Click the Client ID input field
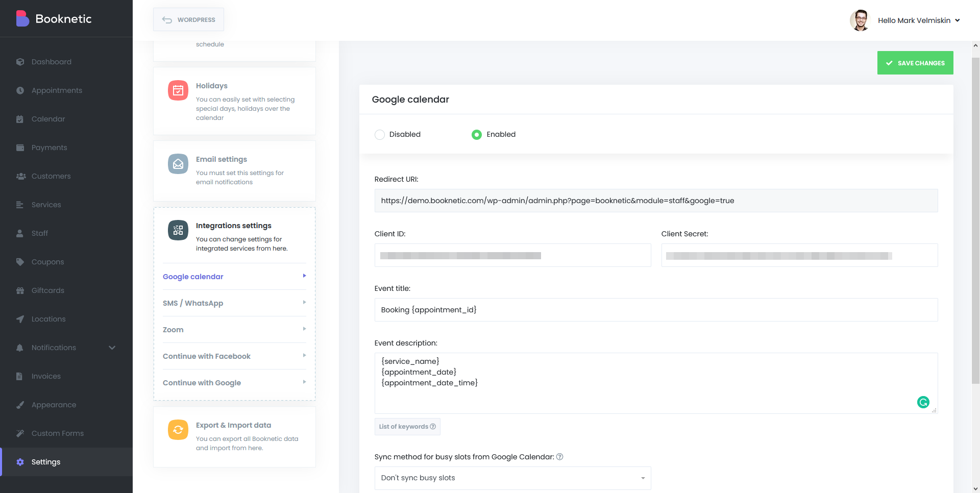980x493 pixels. 512,255
